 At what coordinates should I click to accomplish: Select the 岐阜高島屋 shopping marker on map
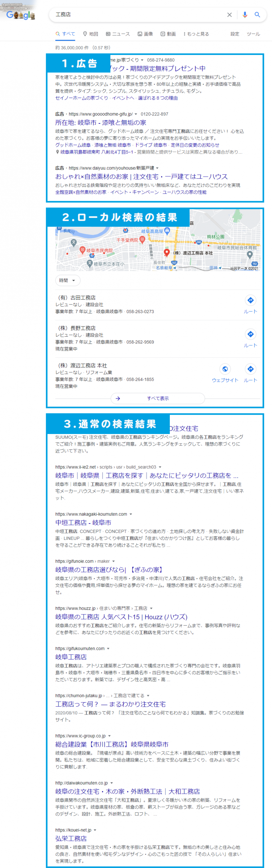167,231
